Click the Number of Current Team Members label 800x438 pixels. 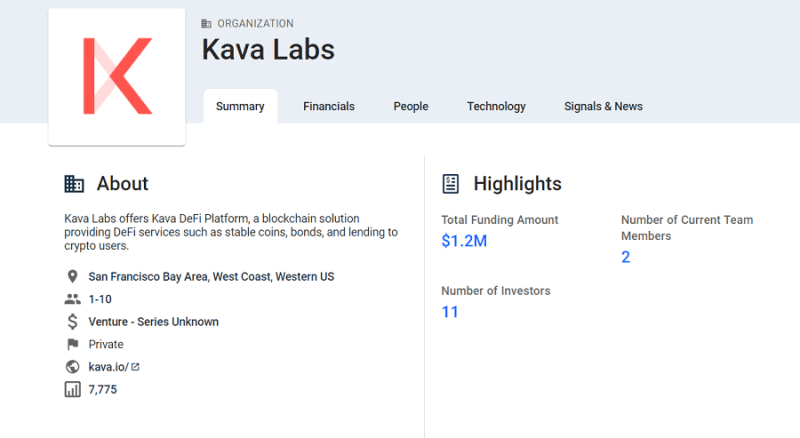(x=687, y=228)
